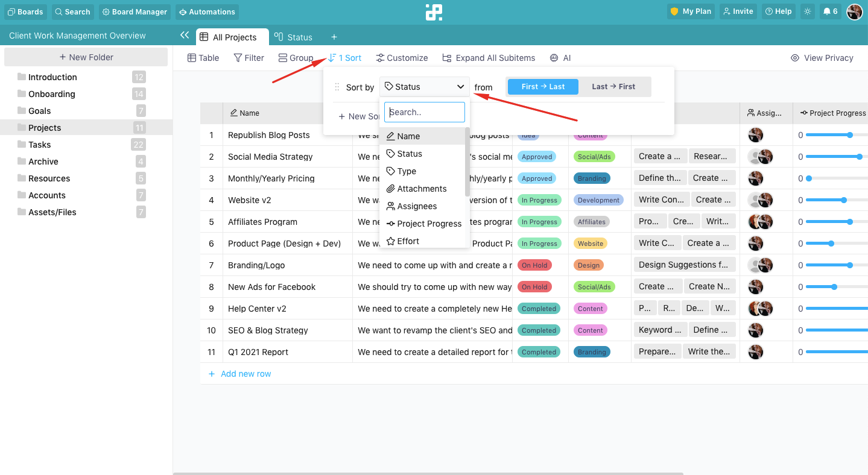Screen dimensions: 868x475
Task: Click the 1 Sort toolbar button
Action: [x=344, y=58]
